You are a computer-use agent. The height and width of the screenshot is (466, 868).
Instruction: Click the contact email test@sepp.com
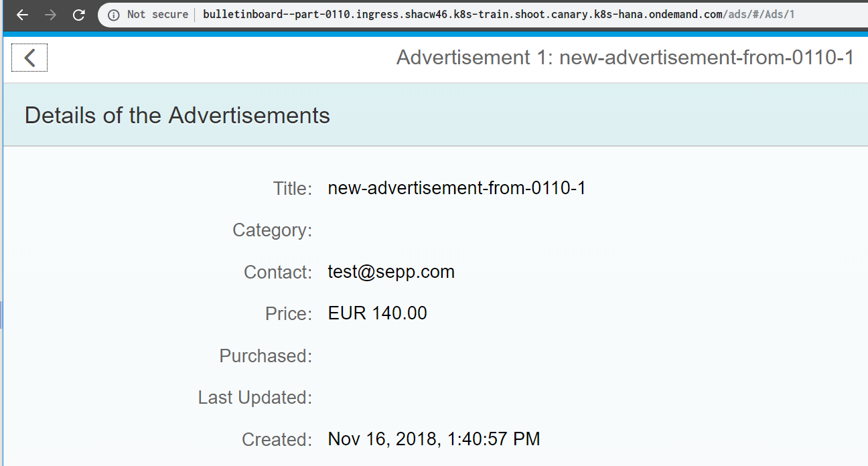[391, 272]
